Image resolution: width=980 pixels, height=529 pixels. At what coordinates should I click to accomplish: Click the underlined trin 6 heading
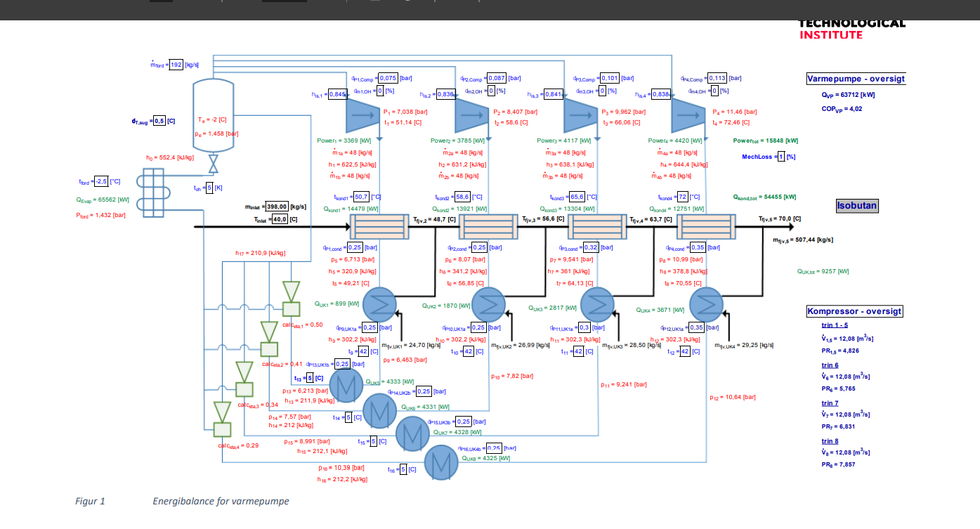[x=830, y=365]
